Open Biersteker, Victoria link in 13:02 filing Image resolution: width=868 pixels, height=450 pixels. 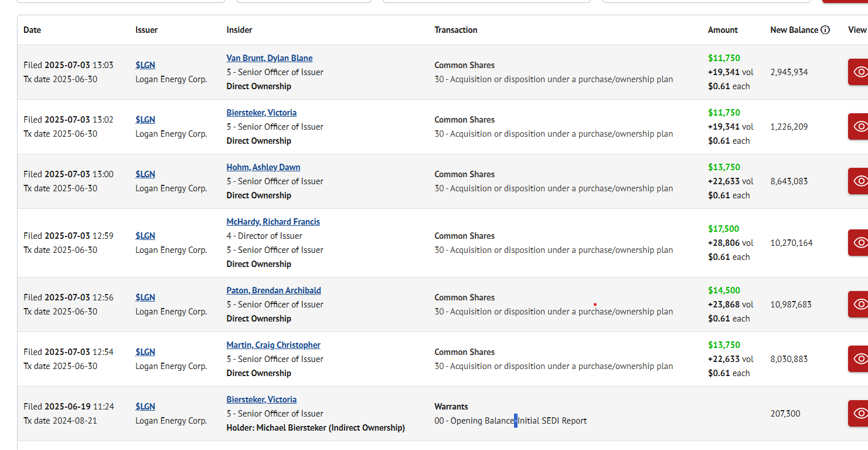point(261,113)
